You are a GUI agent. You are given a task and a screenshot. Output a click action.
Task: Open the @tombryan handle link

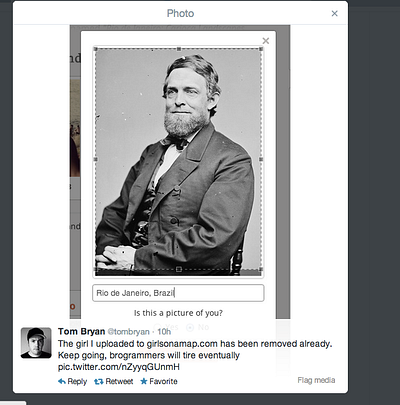[129, 332]
